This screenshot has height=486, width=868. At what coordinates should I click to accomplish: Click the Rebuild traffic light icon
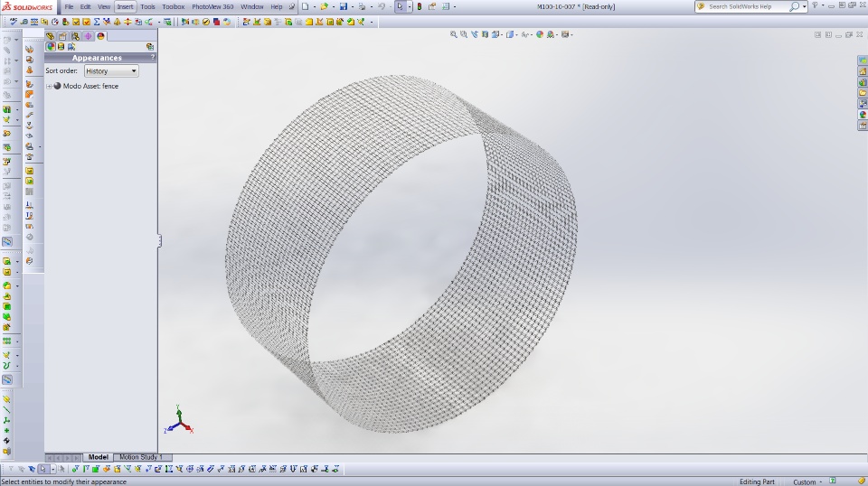420,6
